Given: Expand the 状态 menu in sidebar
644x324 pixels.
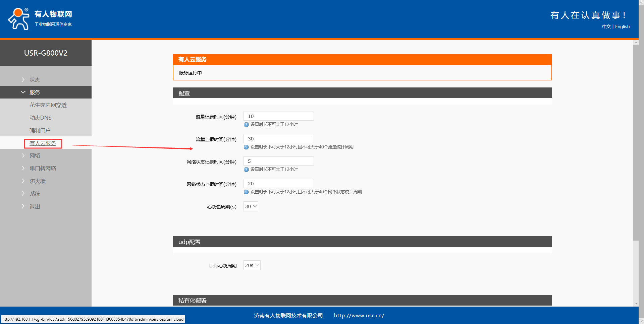Looking at the screenshot, I should coord(35,80).
